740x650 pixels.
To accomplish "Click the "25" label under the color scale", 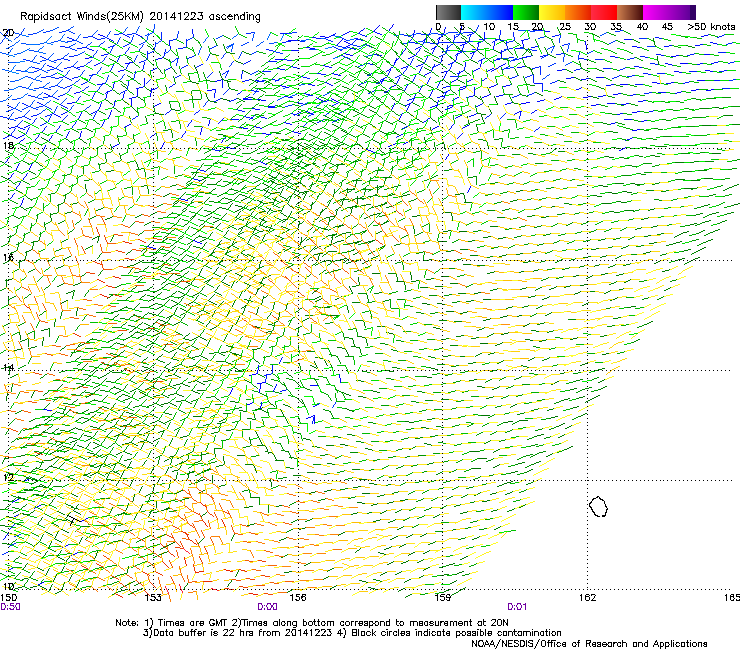I will [565, 27].
